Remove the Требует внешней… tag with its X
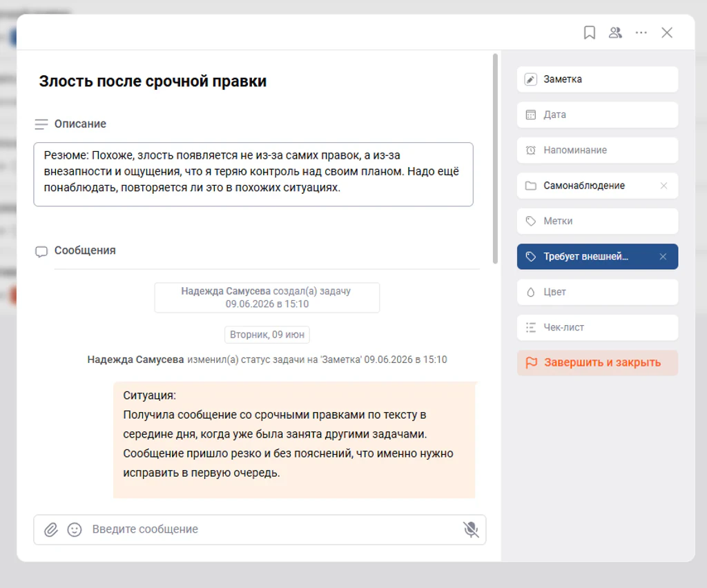The height and width of the screenshot is (588, 707). tap(663, 256)
